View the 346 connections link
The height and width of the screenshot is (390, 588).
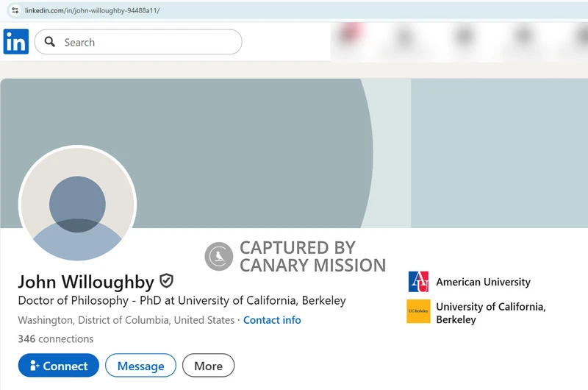coord(56,339)
